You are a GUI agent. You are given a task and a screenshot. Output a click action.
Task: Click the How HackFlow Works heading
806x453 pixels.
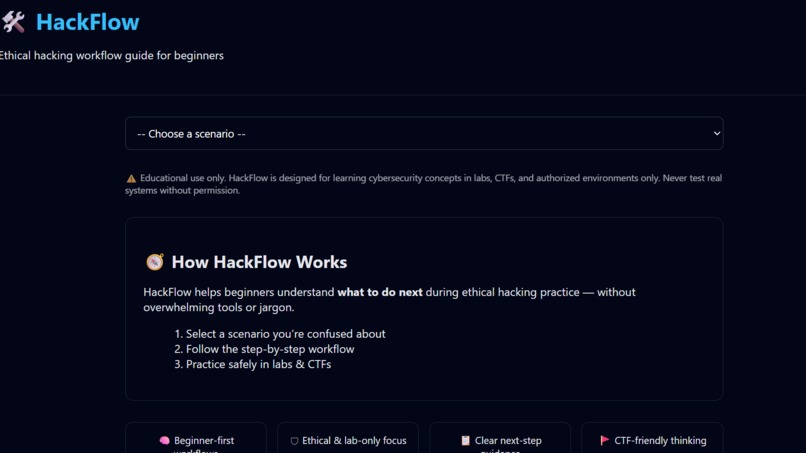pyautogui.click(x=259, y=262)
